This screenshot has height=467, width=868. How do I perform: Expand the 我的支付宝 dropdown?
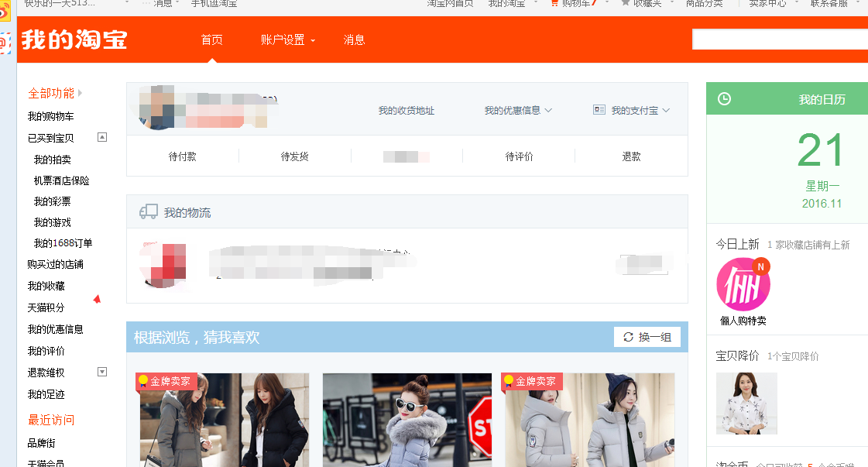632,110
